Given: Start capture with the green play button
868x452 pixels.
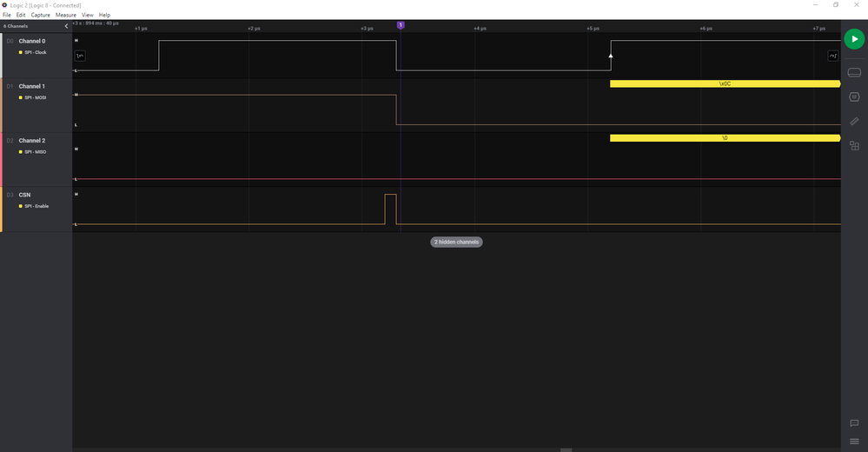Looking at the screenshot, I should pyautogui.click(x=854, y=39).
